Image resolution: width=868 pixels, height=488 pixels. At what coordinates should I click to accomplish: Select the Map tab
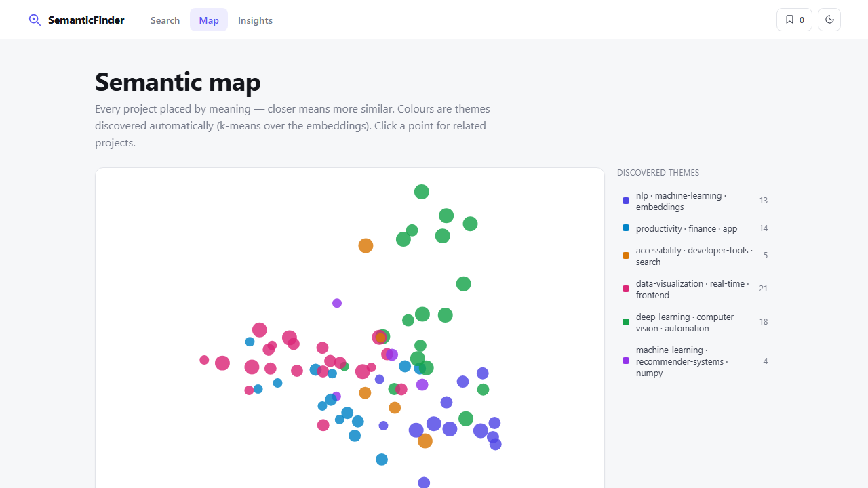pyautogui.click(x=209, y=20)
